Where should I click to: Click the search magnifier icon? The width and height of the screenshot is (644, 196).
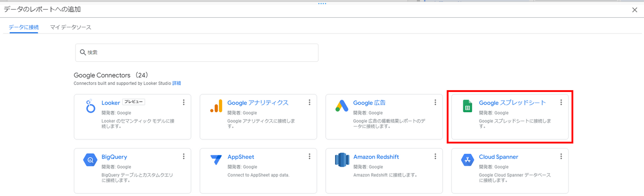pyautogui.click(x=83, y=52)
